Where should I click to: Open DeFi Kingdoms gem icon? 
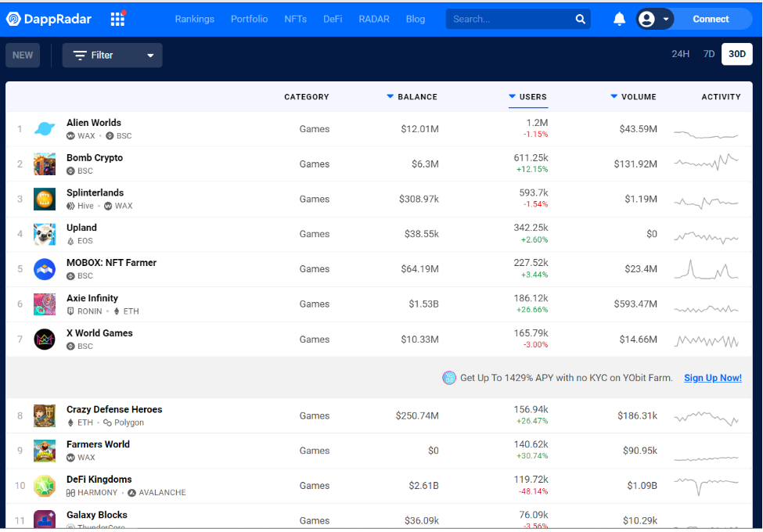tap(45, 486)
